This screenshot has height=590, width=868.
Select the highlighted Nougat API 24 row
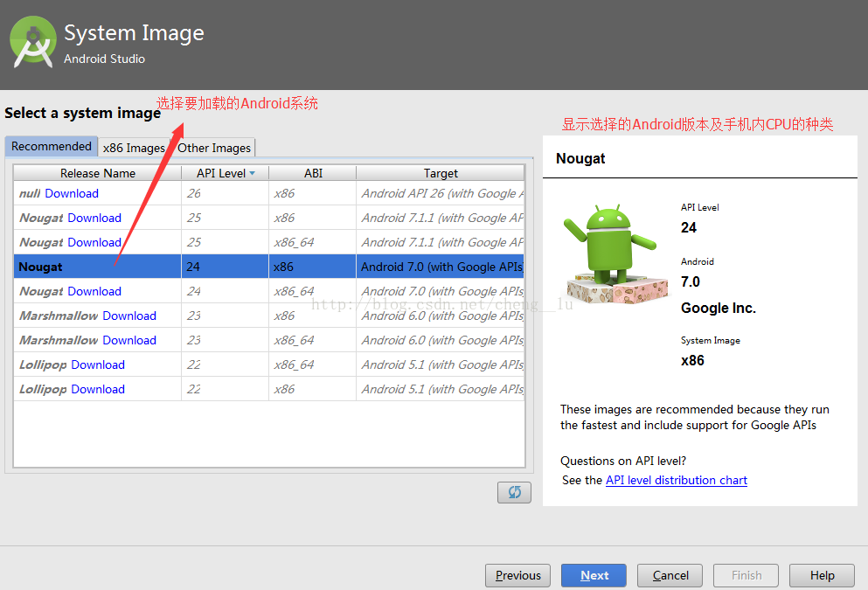coord(269,267)
